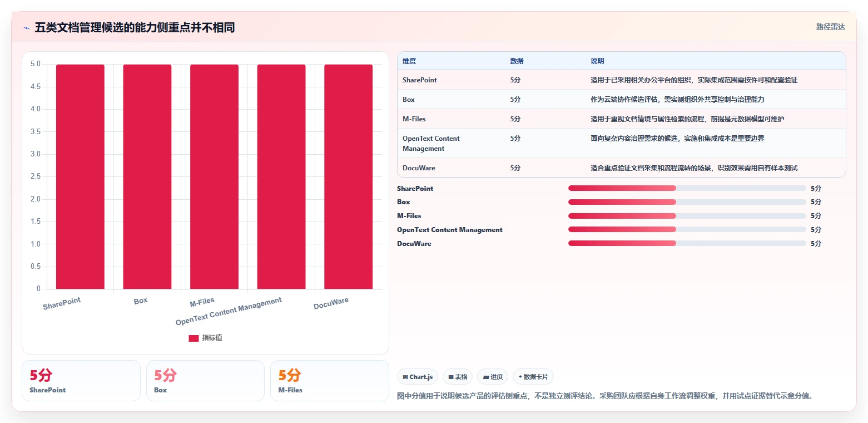
Task: Click the OpenText Content Management progress bar
Action: 687,229
